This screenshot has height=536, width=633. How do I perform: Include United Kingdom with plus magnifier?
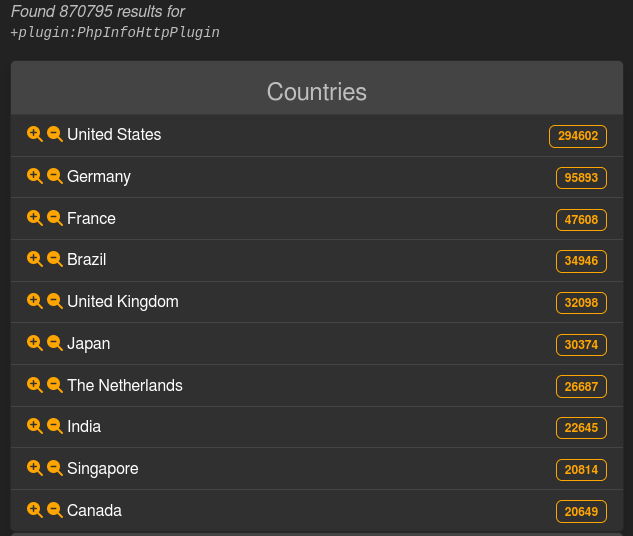point(35,301)
